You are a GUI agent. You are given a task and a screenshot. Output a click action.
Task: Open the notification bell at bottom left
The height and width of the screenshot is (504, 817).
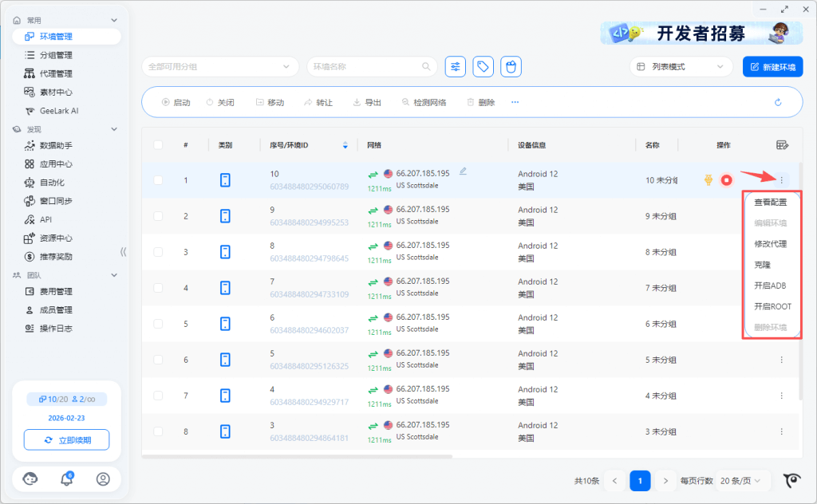pyautogui.click(x=67, y=478)
